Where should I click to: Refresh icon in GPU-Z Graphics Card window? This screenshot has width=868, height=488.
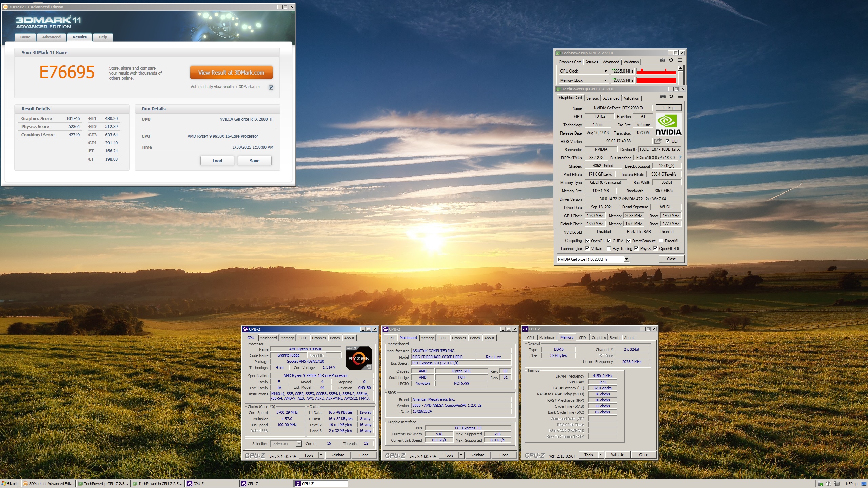[x=671, y=97]
